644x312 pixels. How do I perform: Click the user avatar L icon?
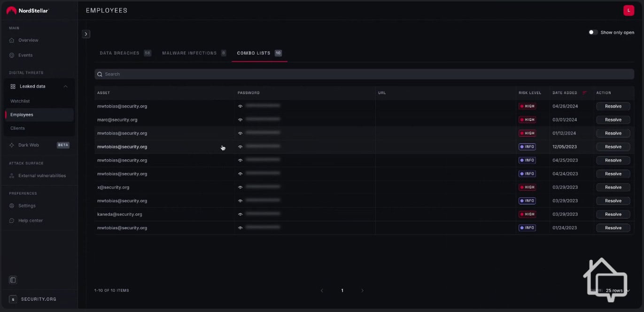[x=628, y=10]
